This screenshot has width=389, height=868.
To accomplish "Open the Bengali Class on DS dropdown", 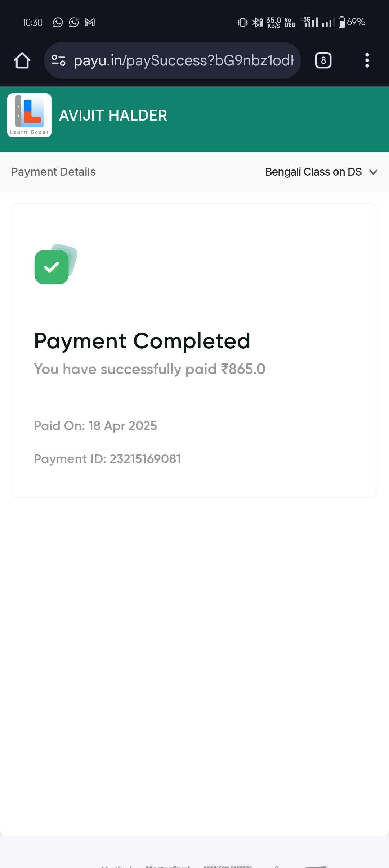I will [x=313, y=172].
